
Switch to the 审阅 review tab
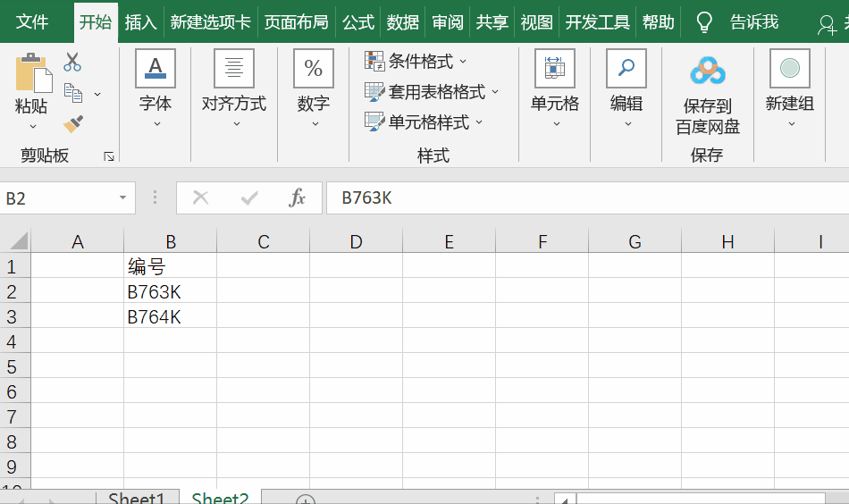click(x=447, y=22)
